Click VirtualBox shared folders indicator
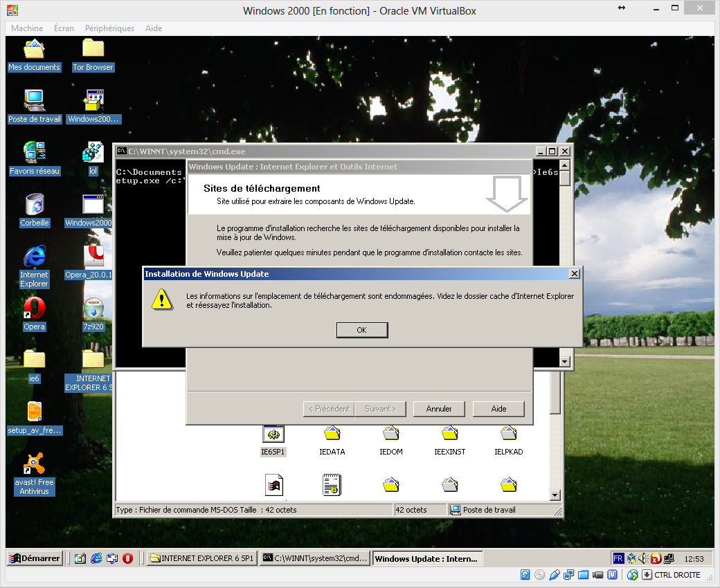This screenshot has width=720, height=588. click(583, 575)
